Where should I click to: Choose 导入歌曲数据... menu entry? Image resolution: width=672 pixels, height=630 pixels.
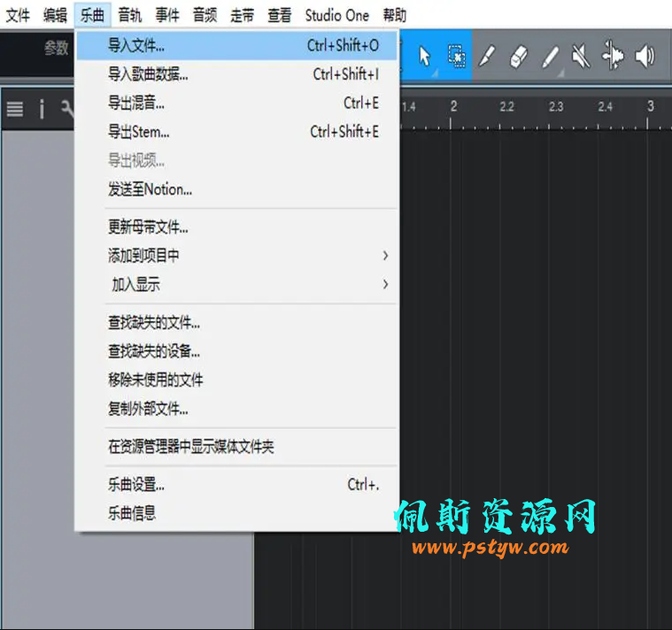point(236,74)
